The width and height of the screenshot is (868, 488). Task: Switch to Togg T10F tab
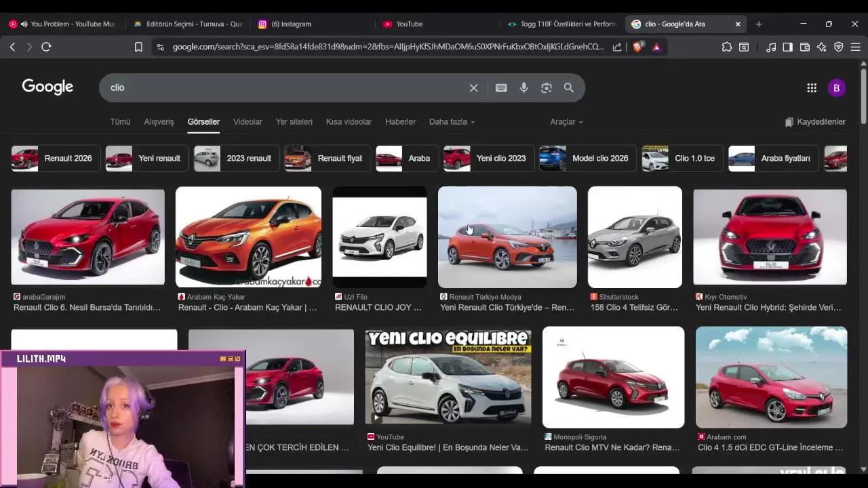click(x=563, y=24)
